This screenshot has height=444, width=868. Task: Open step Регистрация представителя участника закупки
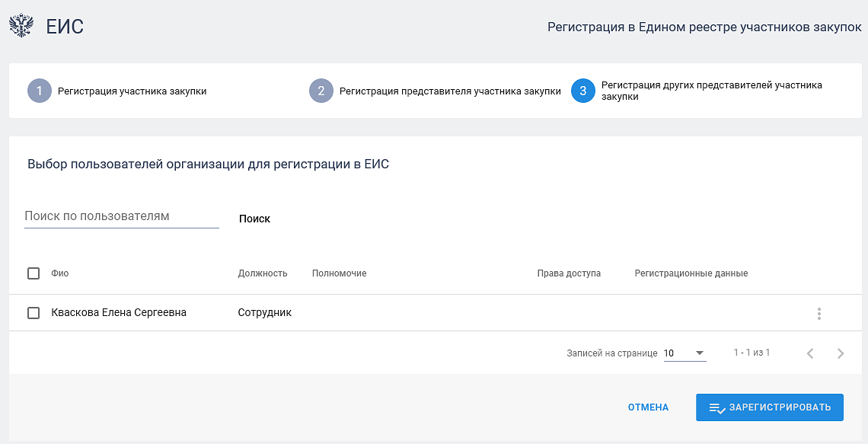(x=450, y=91)
